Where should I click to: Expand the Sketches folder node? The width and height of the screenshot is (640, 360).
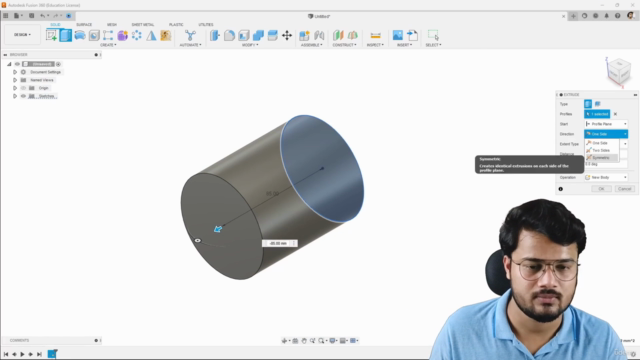click(15, 96)
